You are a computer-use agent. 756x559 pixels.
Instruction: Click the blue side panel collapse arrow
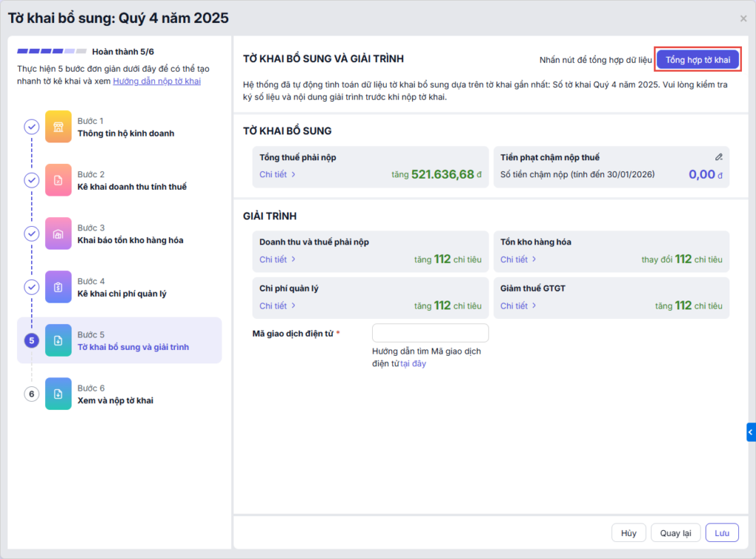[751, 432]
